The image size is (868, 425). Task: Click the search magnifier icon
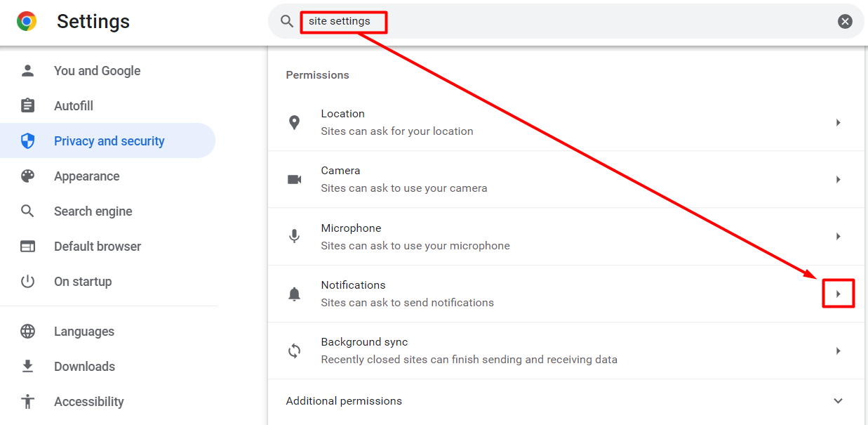click(286, 21)
